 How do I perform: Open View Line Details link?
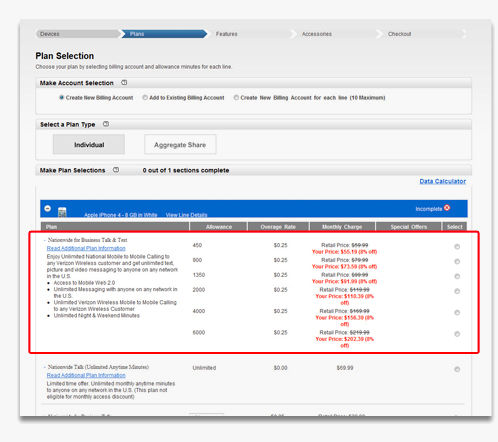coord(186,215)
